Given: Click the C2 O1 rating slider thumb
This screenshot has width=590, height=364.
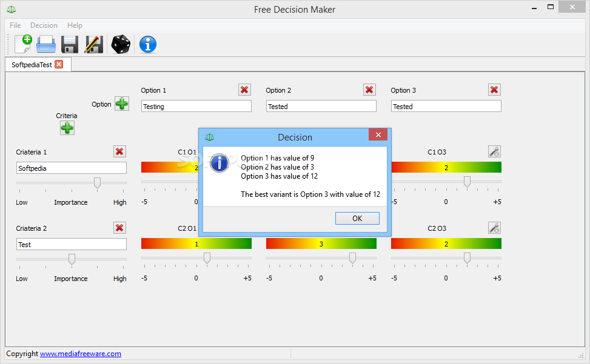Looking at the screenshot, I should [x=207, y=258].
